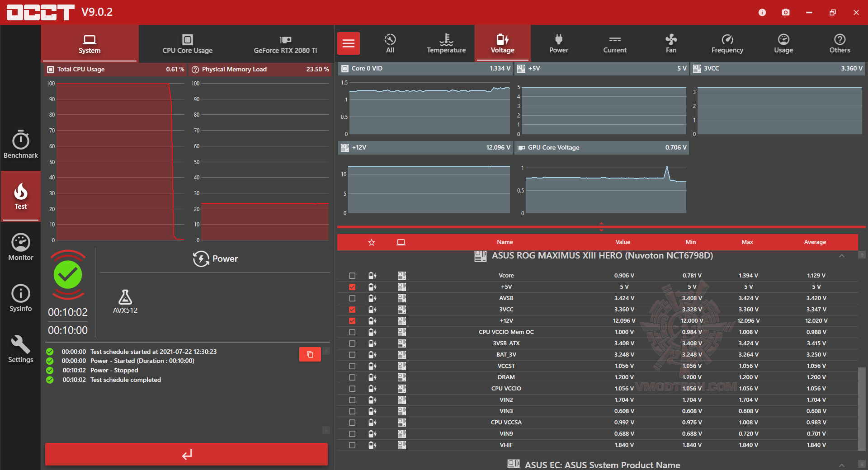The width and height of the screenshot is (868, 470).
Task: Select the Power sensor category
Action: click(x=559, y=43)
